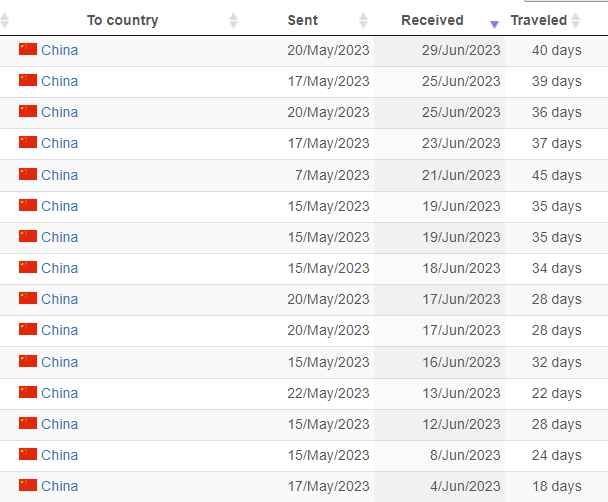Open China link received 8/Jun/2023
The image size is (608, 502).
(60, 455)
